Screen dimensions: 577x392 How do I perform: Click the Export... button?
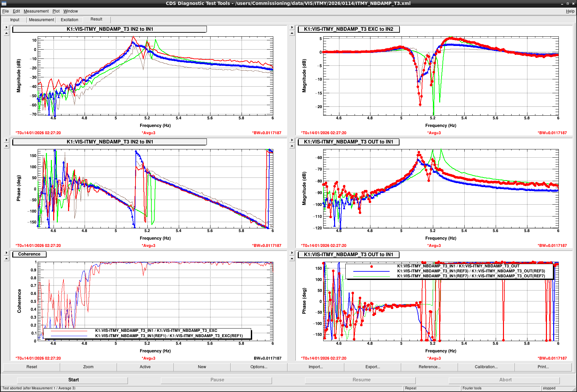[x=372, y=367]
